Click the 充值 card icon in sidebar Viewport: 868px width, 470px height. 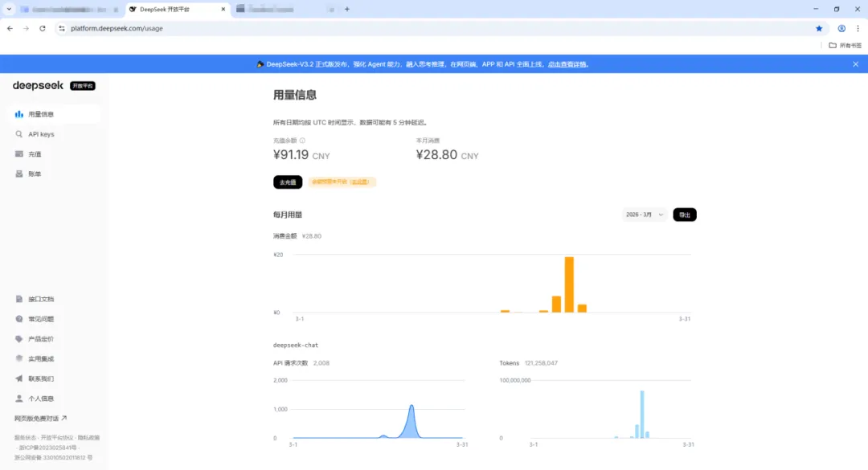(x=18, y=154)
